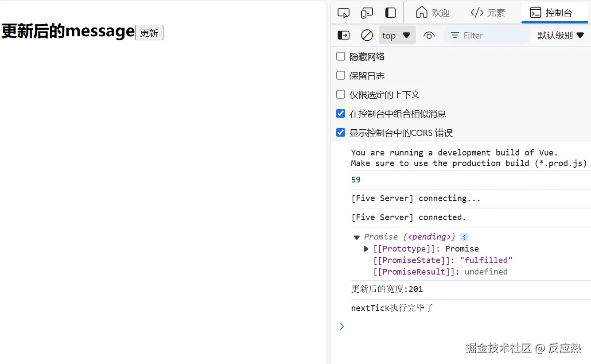The width and height of the screenshot is (591, 364).
Task: Click the 更新 button on the page
Action: point(149,33)
